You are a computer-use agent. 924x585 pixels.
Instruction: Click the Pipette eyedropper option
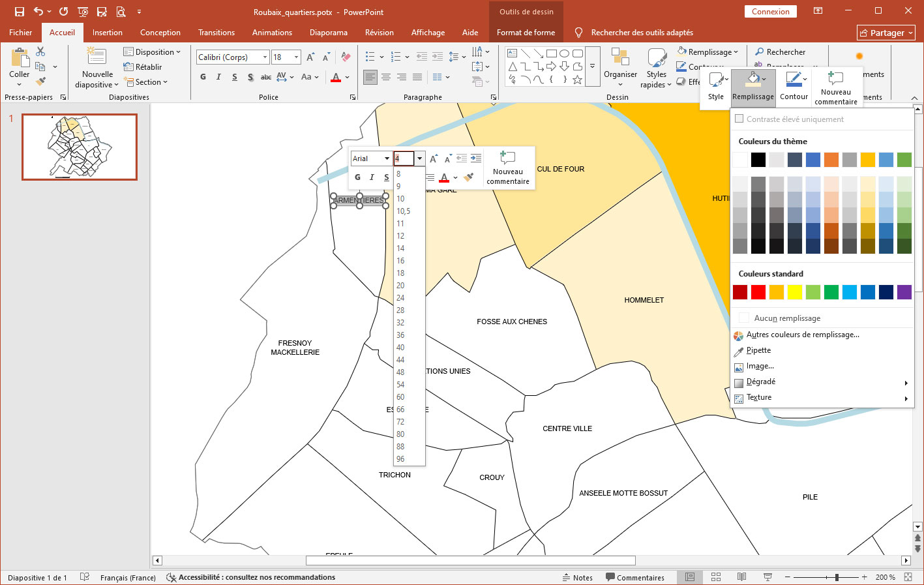(758, 350)
